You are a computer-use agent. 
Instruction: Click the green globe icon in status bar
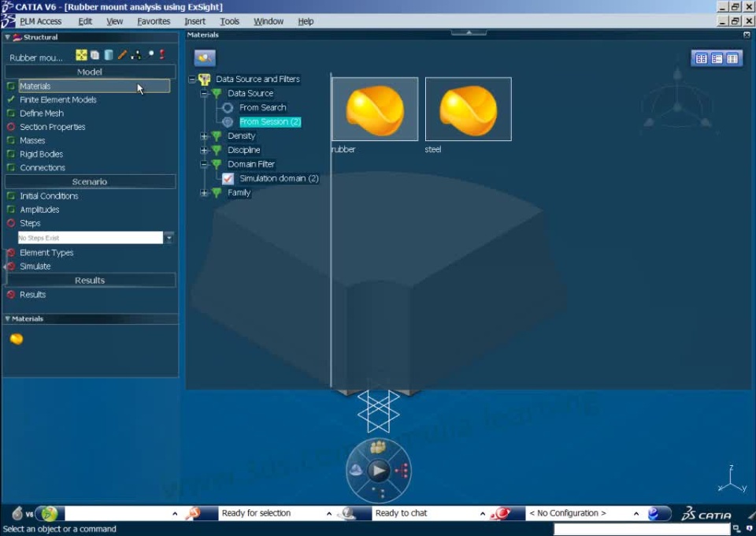(x=48, y=513)
